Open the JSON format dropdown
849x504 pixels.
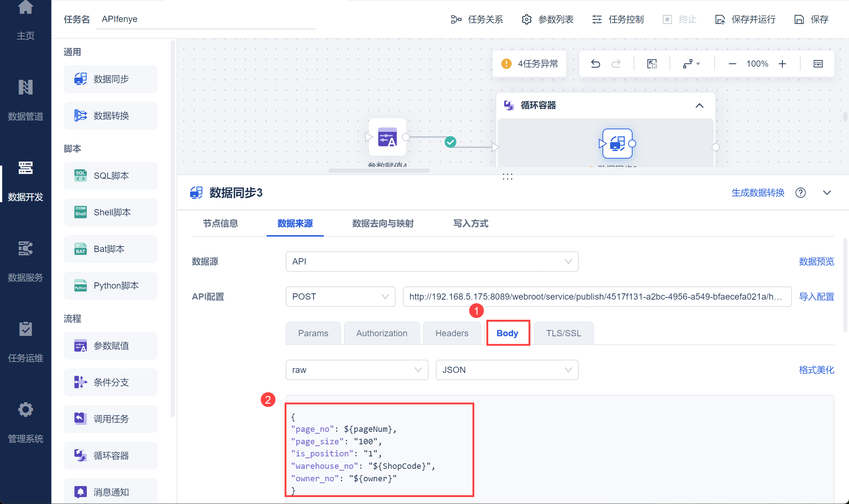tap(507, 370)
